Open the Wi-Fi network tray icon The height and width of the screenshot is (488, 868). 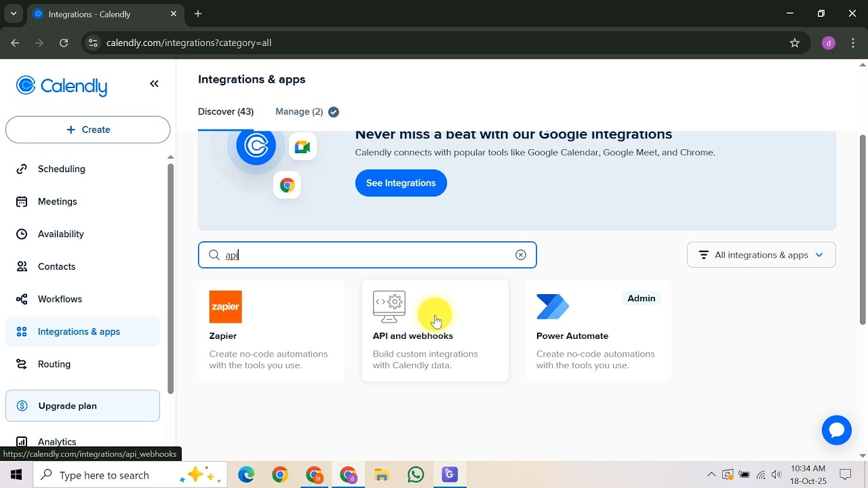click(x=761, y=474)
